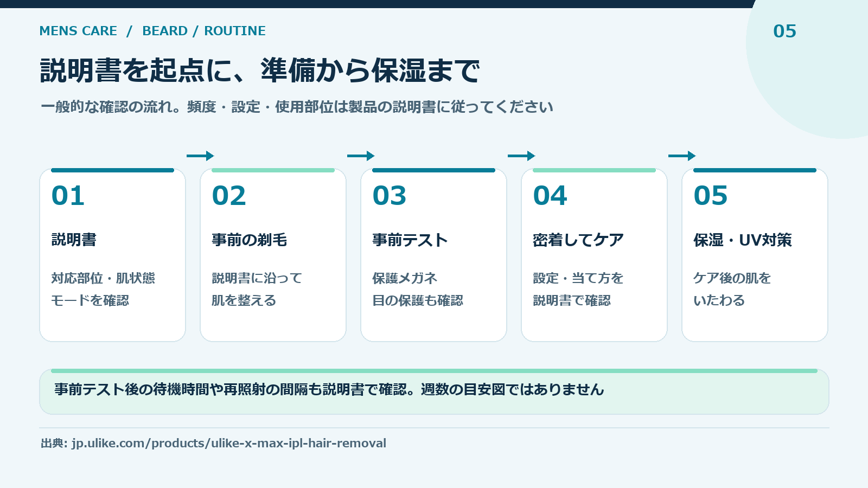
Task: Click the text 説明書で確認 in card 04
Action: click(x=572, y=300)
